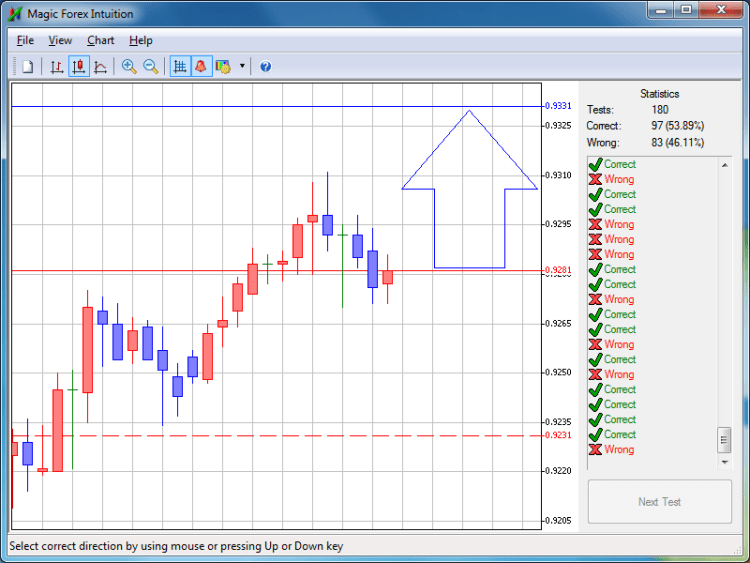750x563 pixels.
Task: Toggle the candlestick chart mode
Action: tap(79, 66)
